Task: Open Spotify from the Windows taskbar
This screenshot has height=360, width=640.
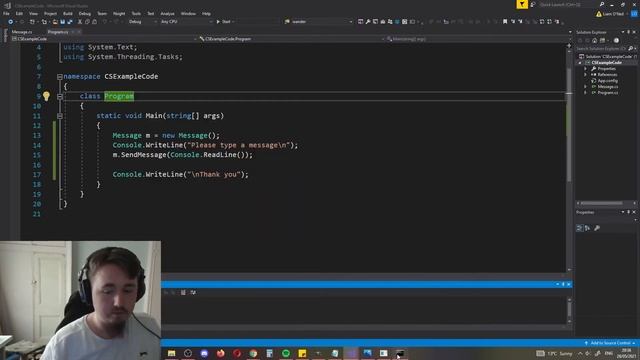Action: coord(286,353)
